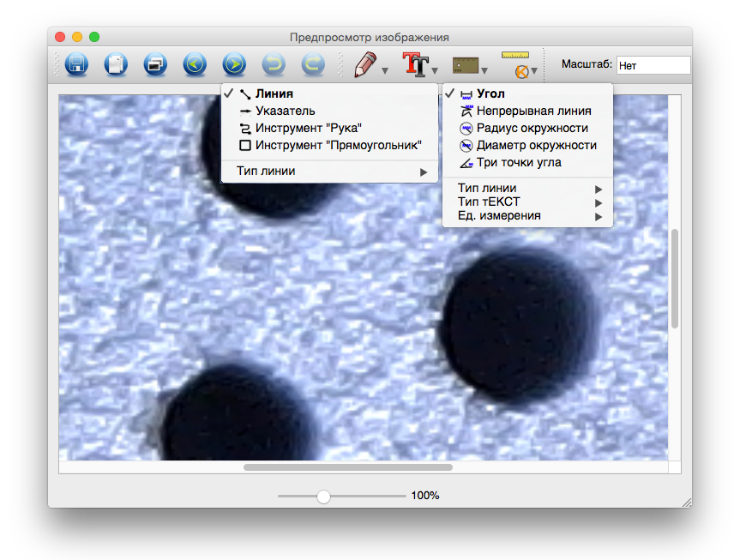This screenshot has height=560, width=740.
Task: Click the copy to clipboard document icon
Action: tap(116, 63)
